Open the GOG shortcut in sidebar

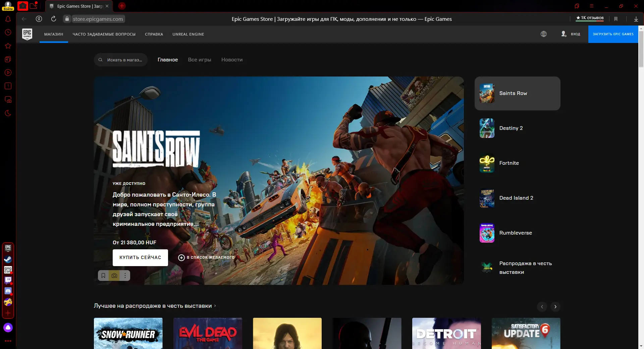coord(8,269)
